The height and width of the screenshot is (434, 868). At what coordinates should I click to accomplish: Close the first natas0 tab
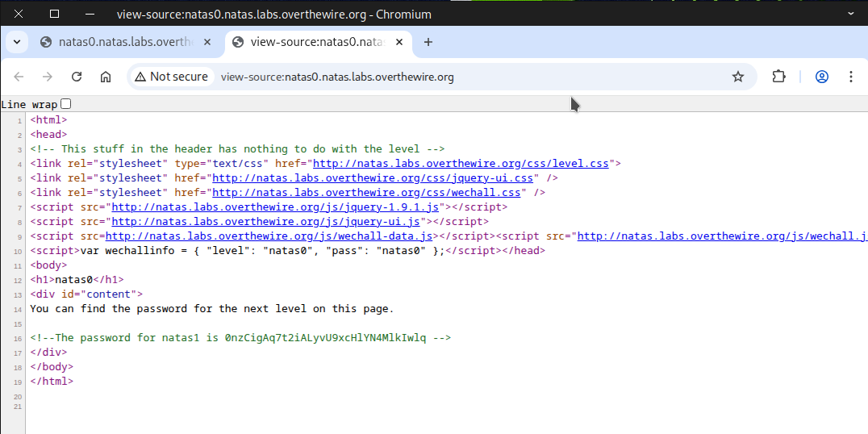pyautogui.click(x=207, y=42)
